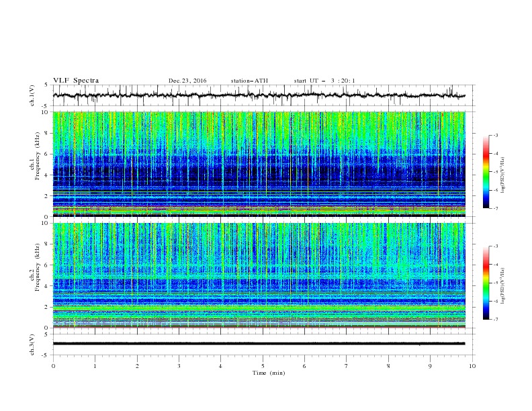
Task: Click the ch.1 spectrogram color scale bar
Action: pyautogui.click(x=486, y=172)
